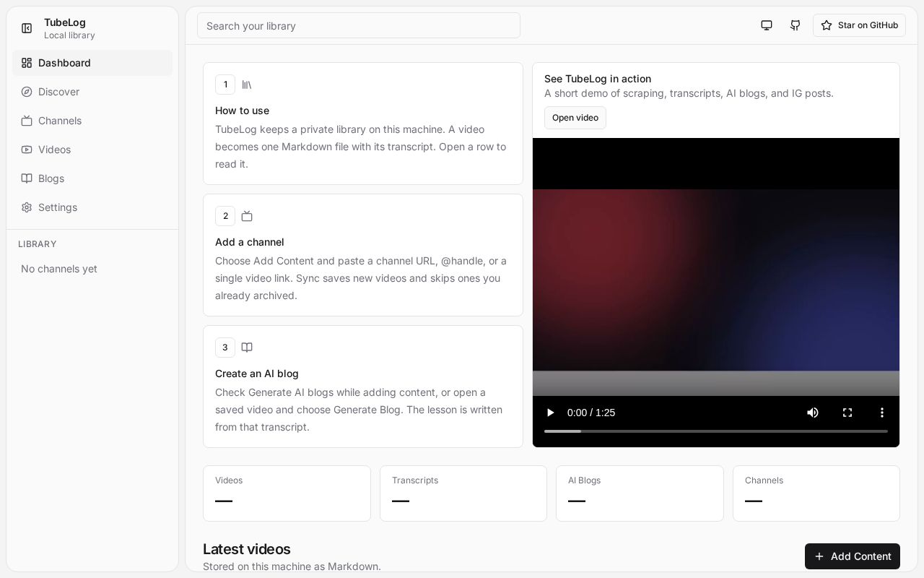Open the Dashboard page in sidebar
924x578 pixels.
point(92,63)
